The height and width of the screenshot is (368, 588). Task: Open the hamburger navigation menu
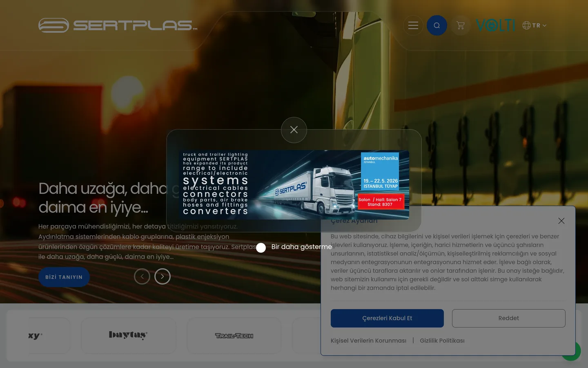pyautogui.click(x=413, y=25)
